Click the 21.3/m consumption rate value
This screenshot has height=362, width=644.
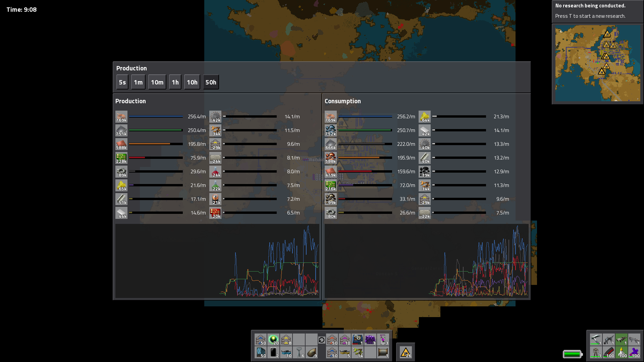coord(501,117)
